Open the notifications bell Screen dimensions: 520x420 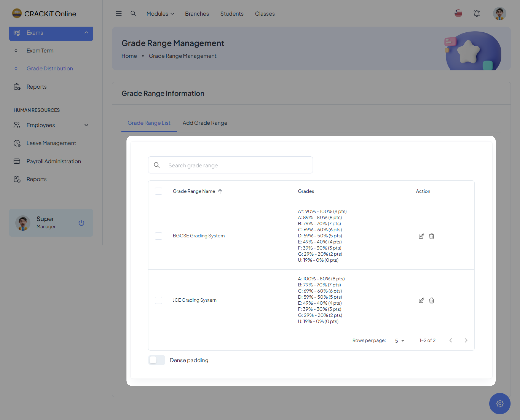(x=476, y=14)
